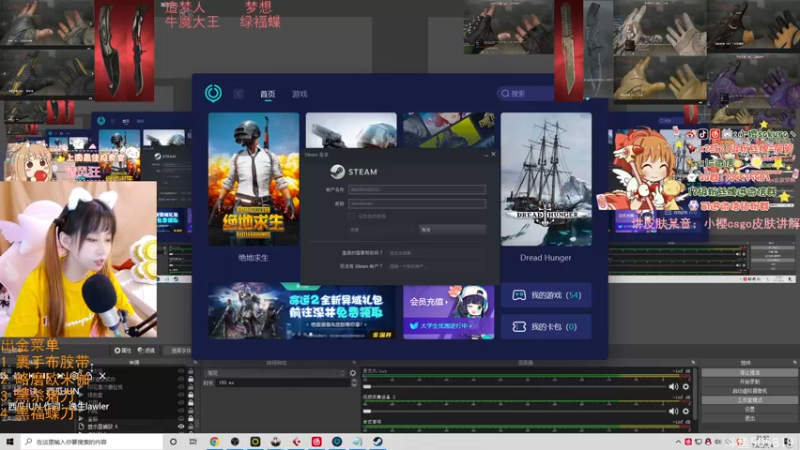Switch to OBS Studio taskbar icon
Image resolution: width=800 pixels, height=450 pixels.
tap(235, 442)
